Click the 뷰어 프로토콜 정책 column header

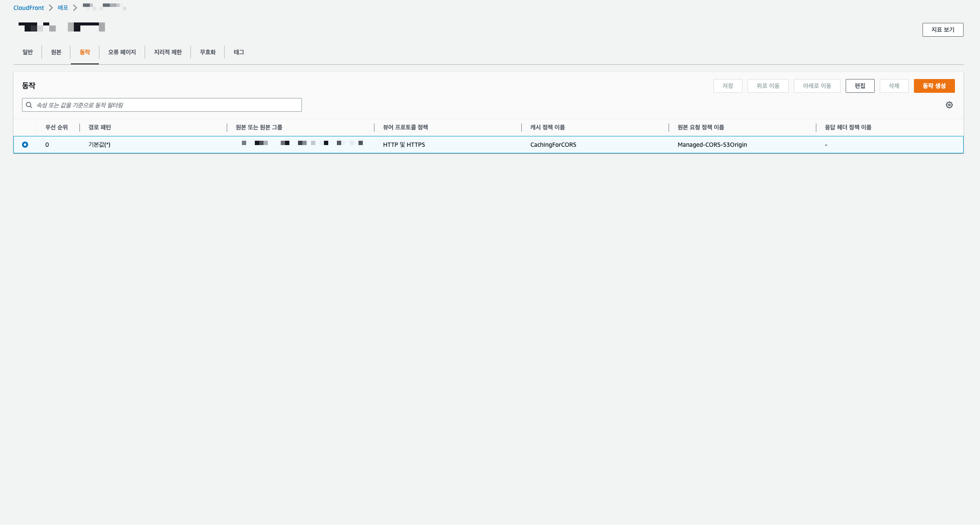(x=405, y=127)
